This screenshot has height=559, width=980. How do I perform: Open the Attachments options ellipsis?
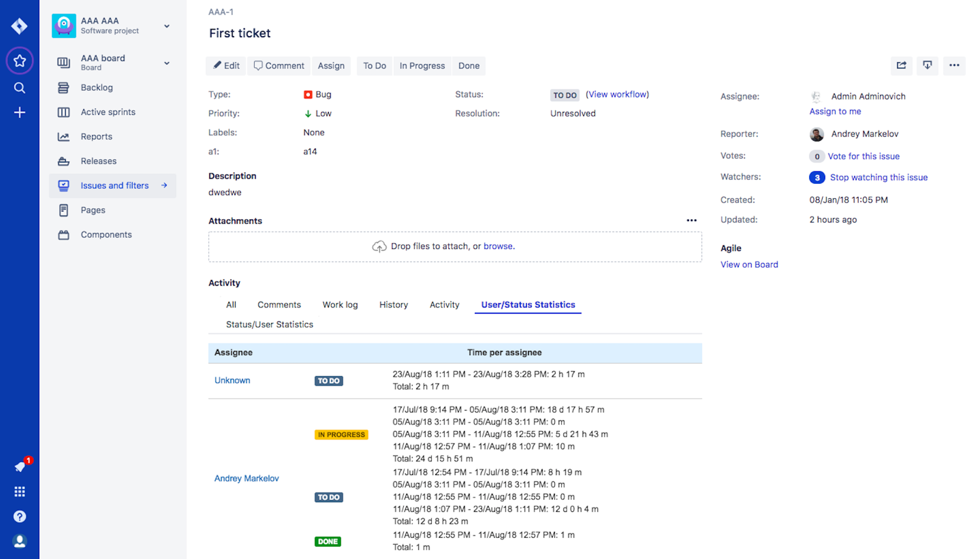tap(692, 220)
